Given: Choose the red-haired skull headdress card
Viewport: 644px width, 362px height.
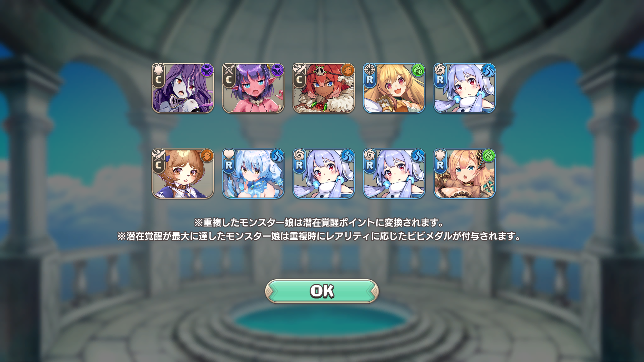Looking at the screenshot, I should point(324,88).
